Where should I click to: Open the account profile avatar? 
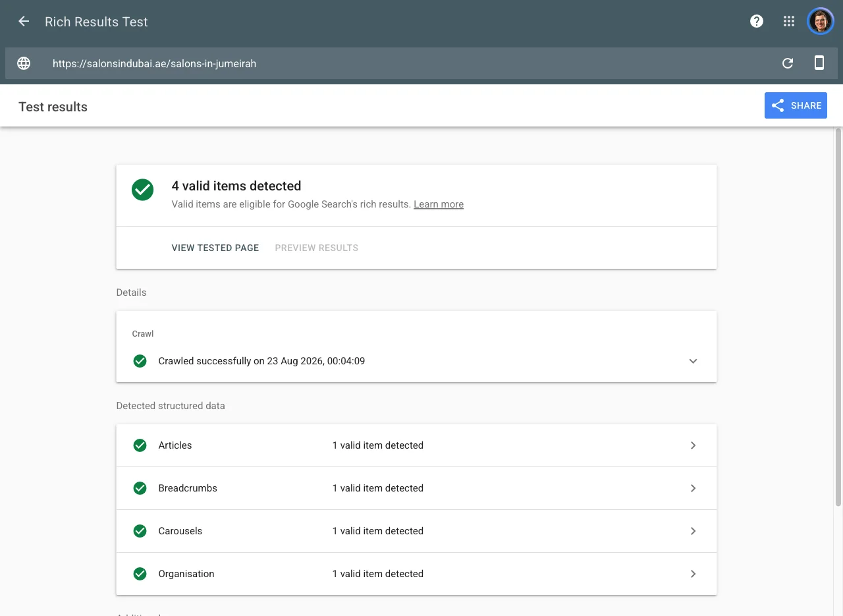tap(821, 21)
